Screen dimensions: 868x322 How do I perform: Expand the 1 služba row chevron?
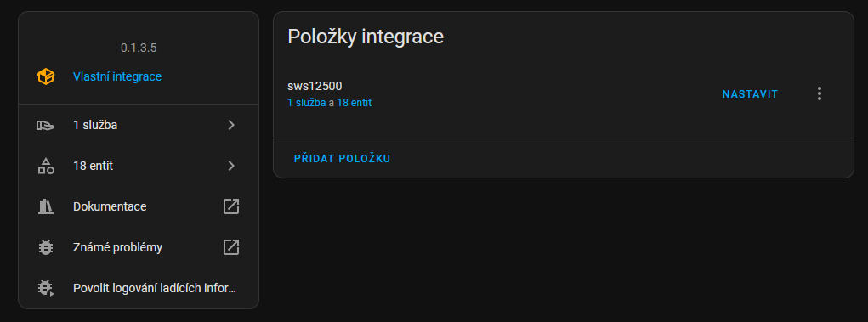(x=231, y=125)
